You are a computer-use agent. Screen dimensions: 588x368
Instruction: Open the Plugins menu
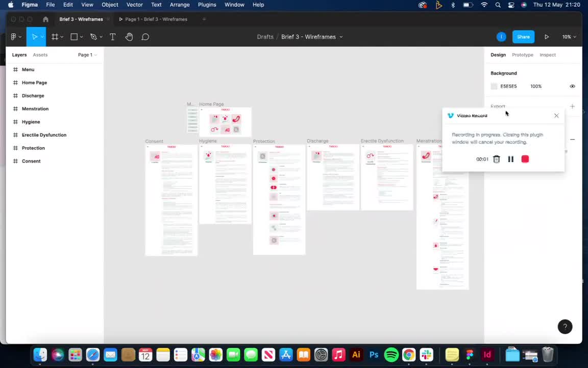207,5
